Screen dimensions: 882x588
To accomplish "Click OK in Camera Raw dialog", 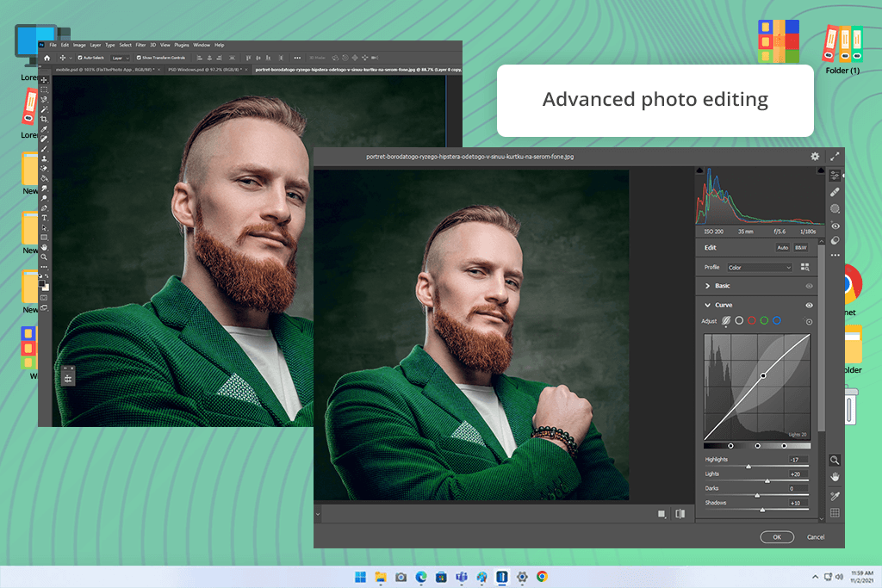I will click(x=777, y=537).
